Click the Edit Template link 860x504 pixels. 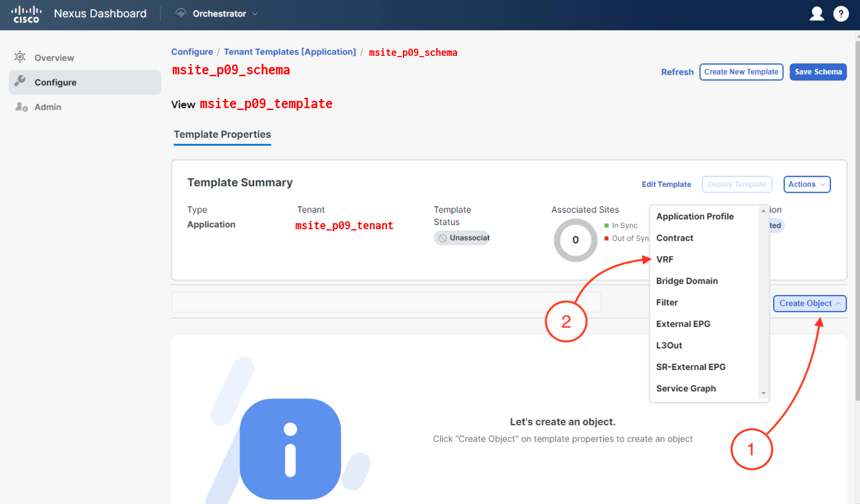tap(666, 184)
